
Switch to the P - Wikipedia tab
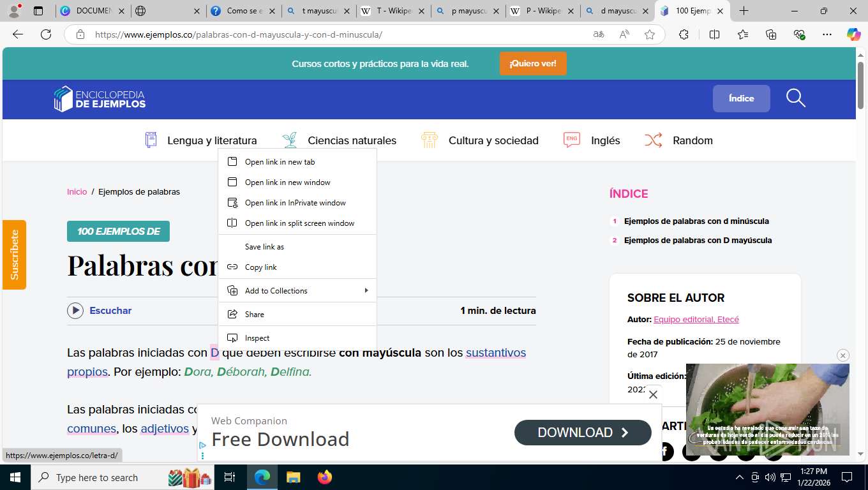click(544, 11)
